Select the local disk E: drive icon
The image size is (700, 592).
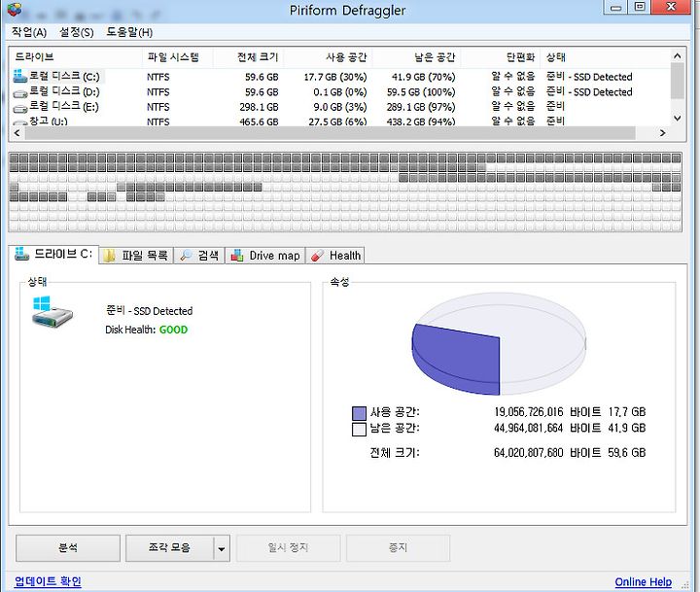(20, 109)
